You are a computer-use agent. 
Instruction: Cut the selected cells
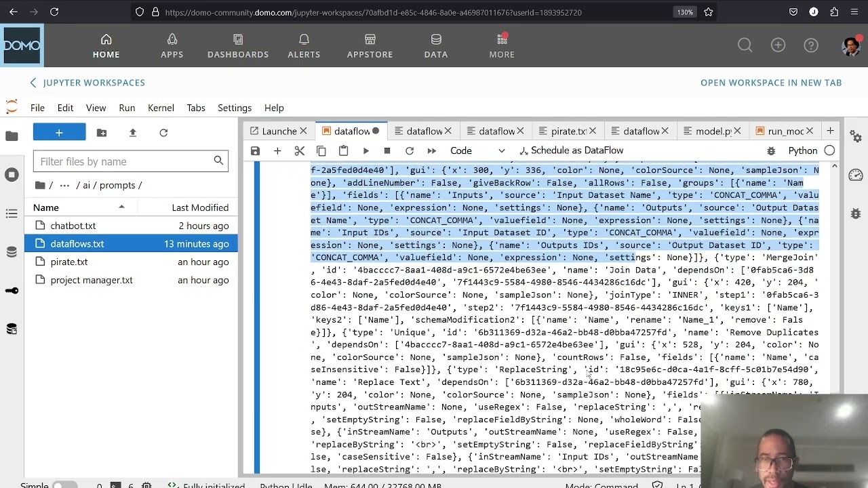tap(299, 151)
